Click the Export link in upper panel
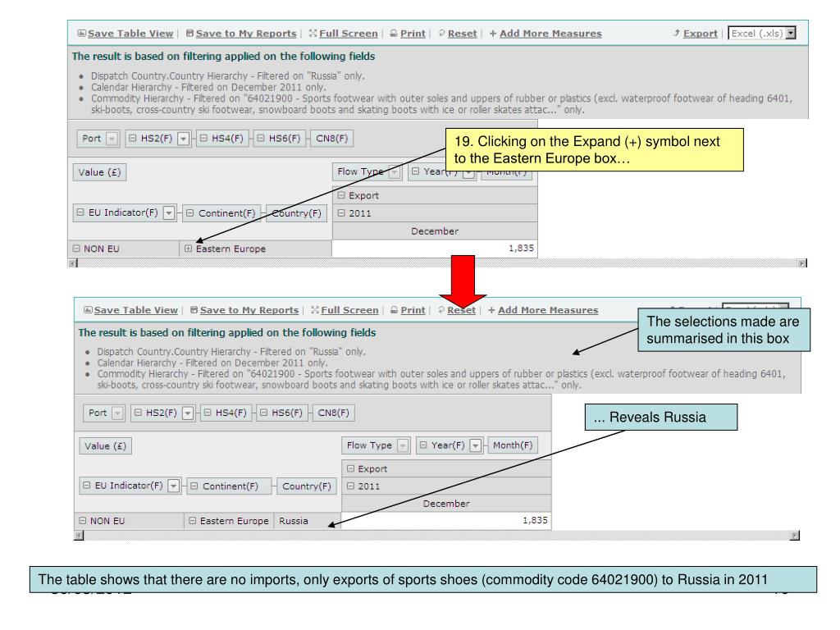The width and height of the screenshot is (840, 630). click(x=701, y=33)
